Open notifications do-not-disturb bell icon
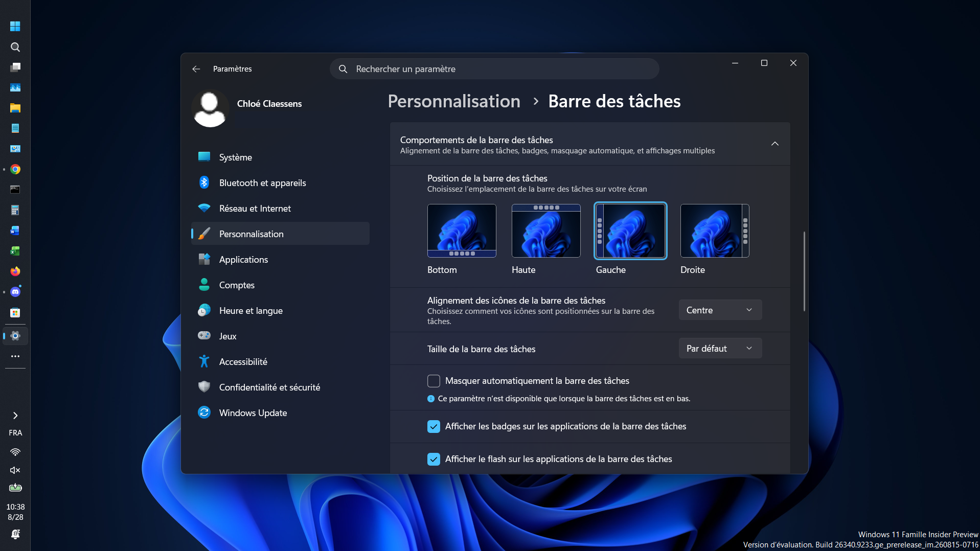 pos(15,534)
